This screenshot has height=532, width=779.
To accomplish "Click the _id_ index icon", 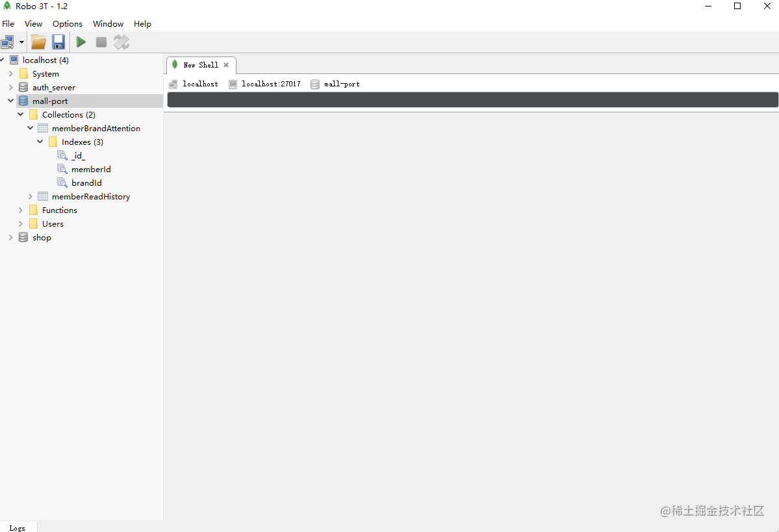I will (x=62, y=155).
